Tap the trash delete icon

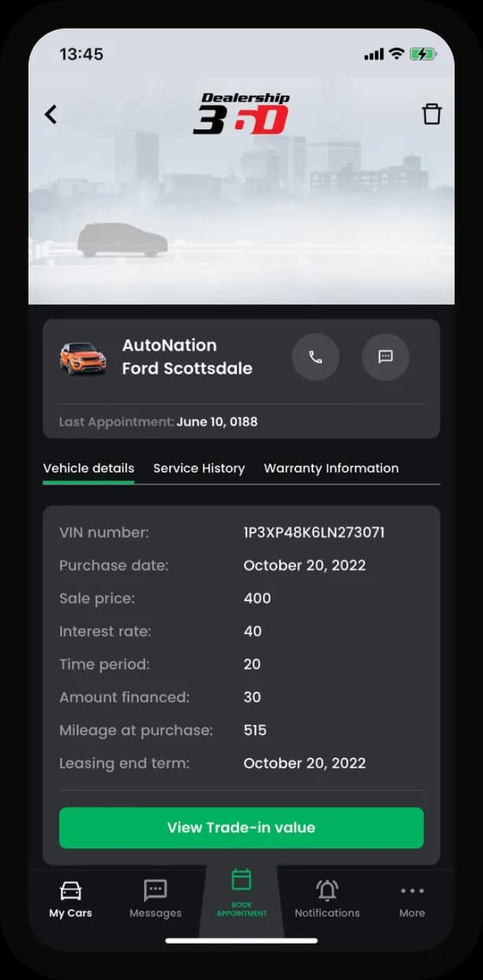click(x=432, y=114)
